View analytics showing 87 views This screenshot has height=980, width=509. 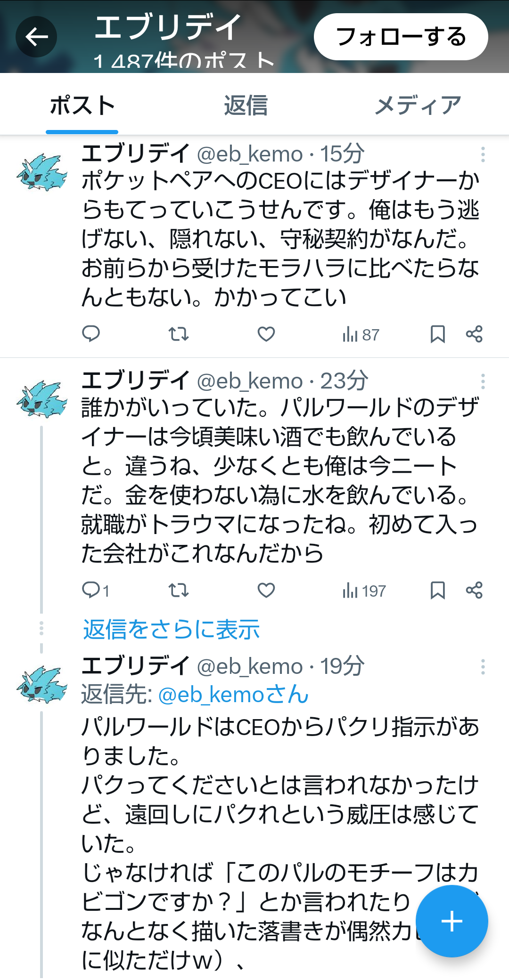(361, 335)
